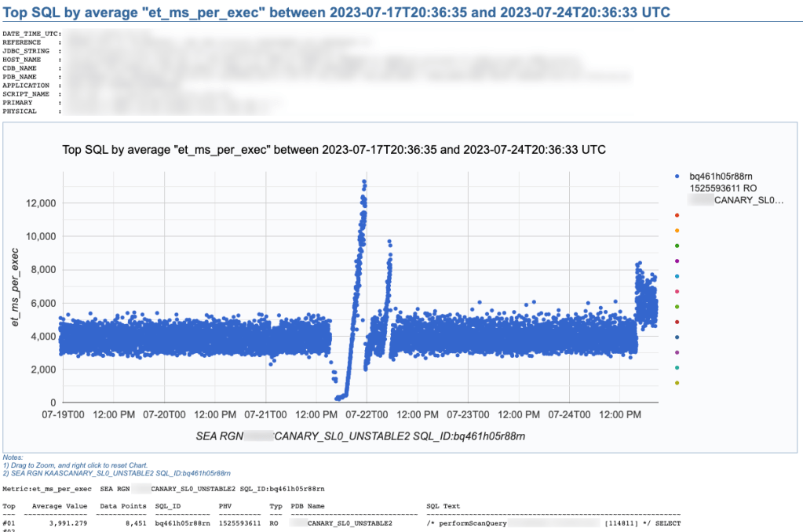Click the page heading Top SQL title
This screenshot has height=532, width=803.
337,13
